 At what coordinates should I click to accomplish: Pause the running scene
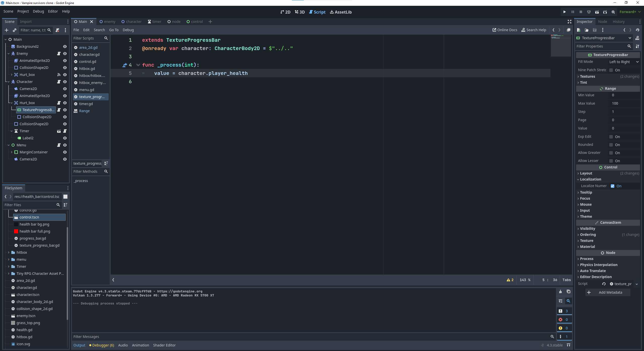coord(573,12)
